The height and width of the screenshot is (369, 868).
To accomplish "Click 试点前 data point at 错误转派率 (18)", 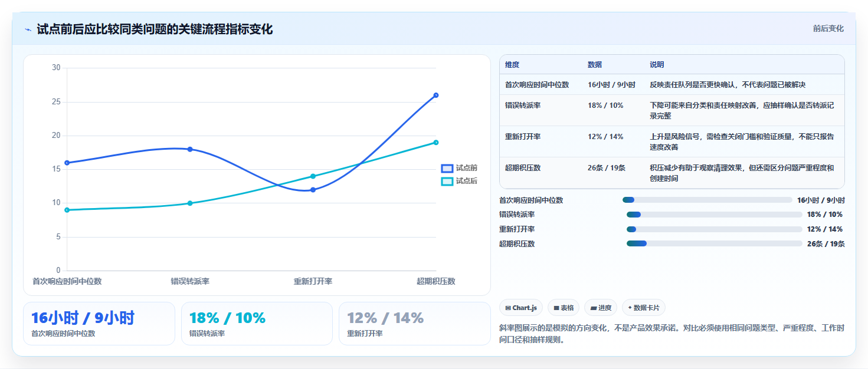I will [190, 149].
